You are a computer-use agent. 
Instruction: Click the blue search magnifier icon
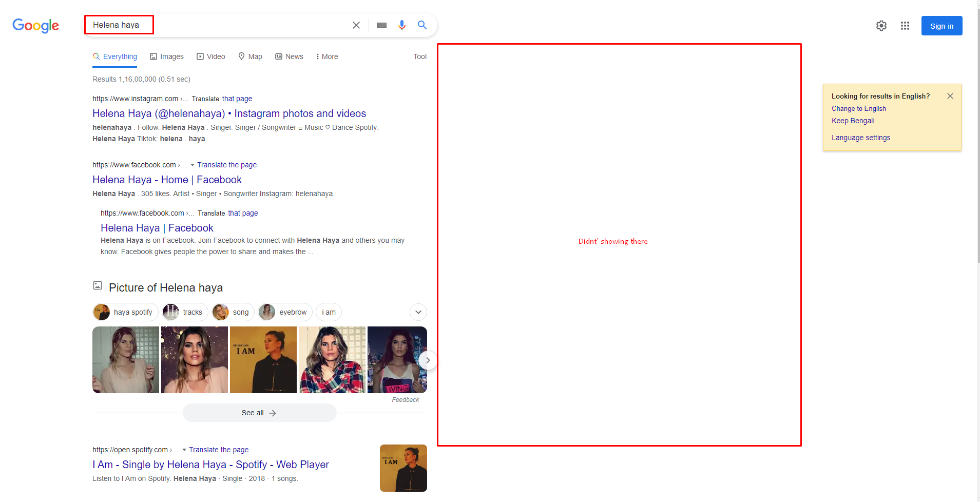point(422,25)
